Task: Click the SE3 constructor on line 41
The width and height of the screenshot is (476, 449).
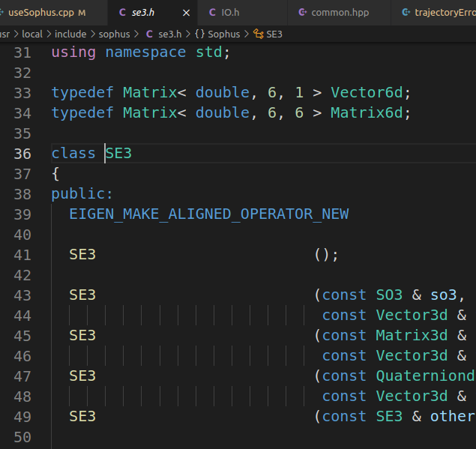Action: click(x=82, y=254)
